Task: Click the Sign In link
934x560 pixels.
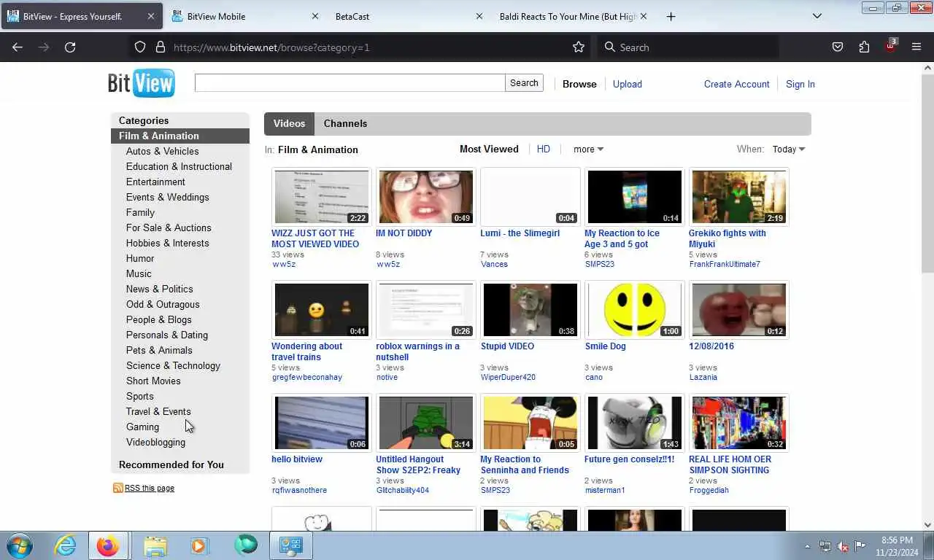Action: (x=800, y=84)
